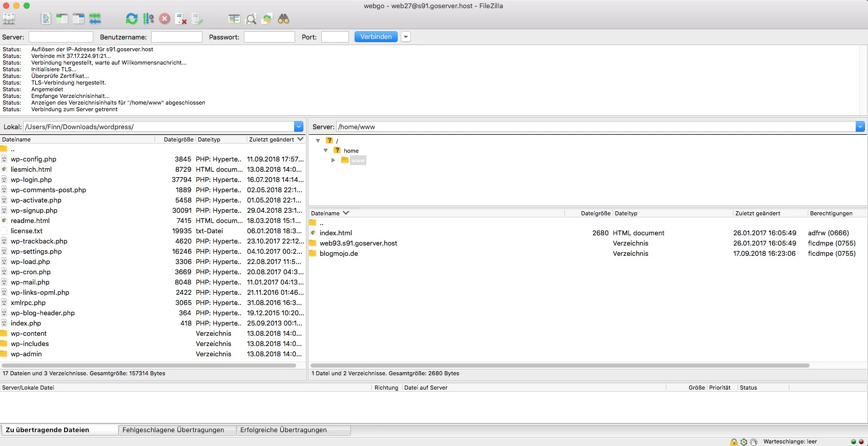Toggle processing of the transfer queue
The width and height of the screenshot is (868, 446).
pyautogui.click(x=148, y=19)
